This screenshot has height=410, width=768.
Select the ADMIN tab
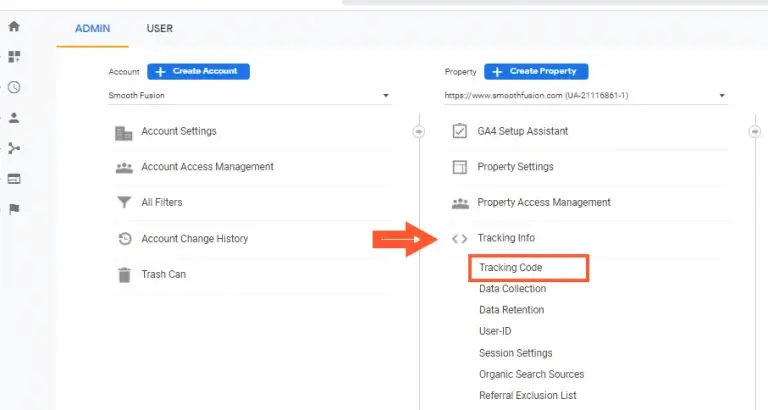(x=93, y=29)
